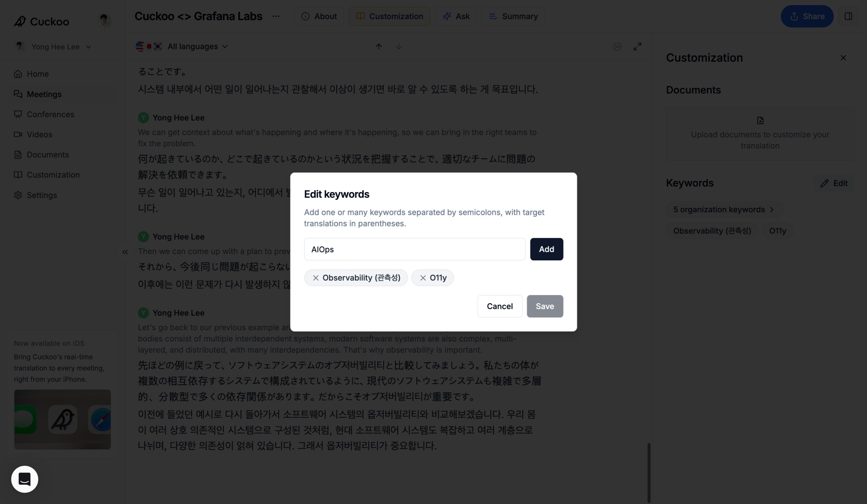
Task: Jump to previous transcript entry with up arrow
Action: [378, 46]
